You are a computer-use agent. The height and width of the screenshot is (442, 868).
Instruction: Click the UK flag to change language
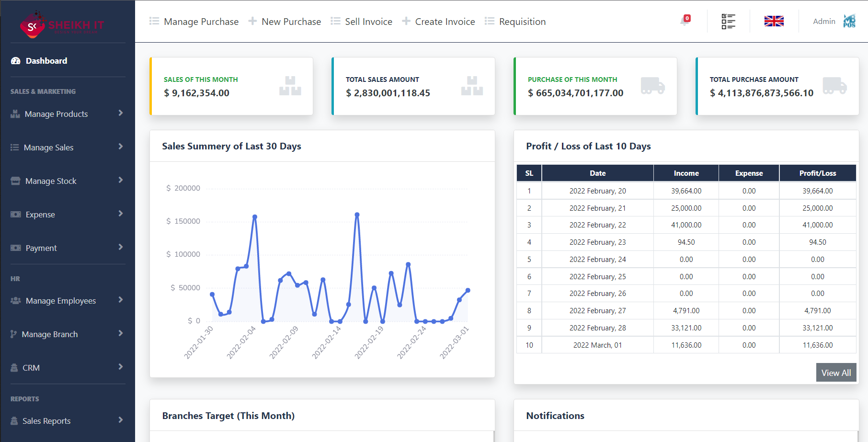[773, 21]
